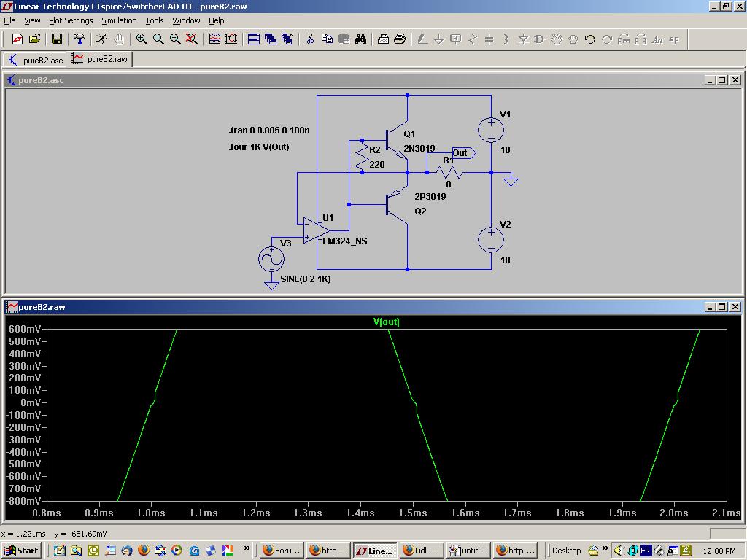Image resolution: width=747 pixels, height=560 pixels.
Task: Click the Zoom Out magnifier icon
Action: coord(175,39)
